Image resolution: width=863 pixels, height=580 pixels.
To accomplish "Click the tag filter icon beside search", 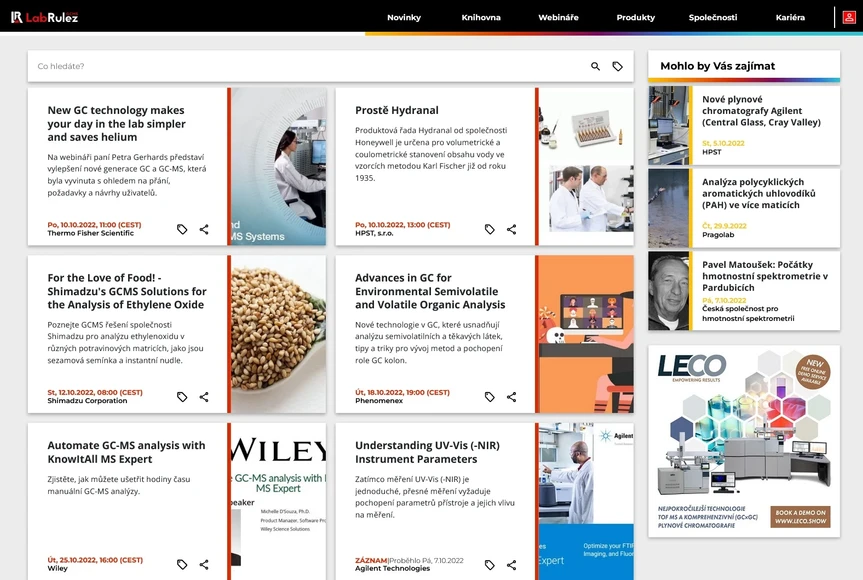I will [618, 66].
